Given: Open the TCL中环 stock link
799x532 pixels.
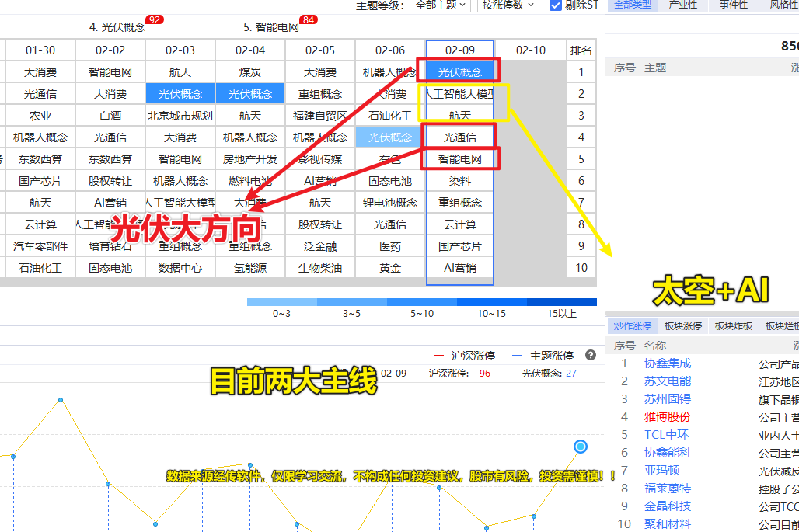Looking at the screenshot, I should tap(666, 435).
